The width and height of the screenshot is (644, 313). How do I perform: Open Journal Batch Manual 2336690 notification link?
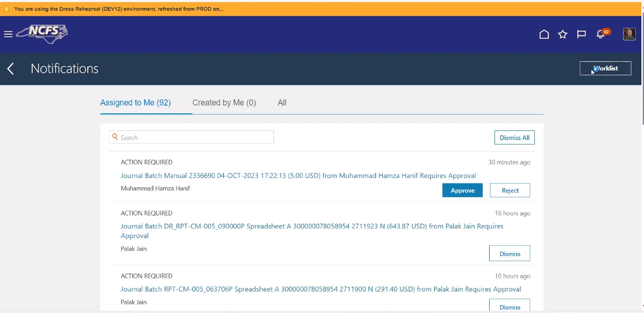298,176
